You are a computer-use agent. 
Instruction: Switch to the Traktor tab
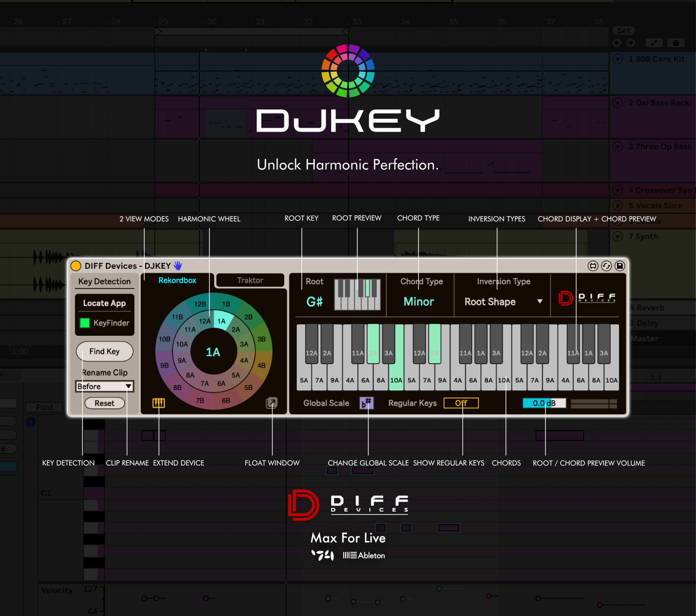[x=250, y=280]
